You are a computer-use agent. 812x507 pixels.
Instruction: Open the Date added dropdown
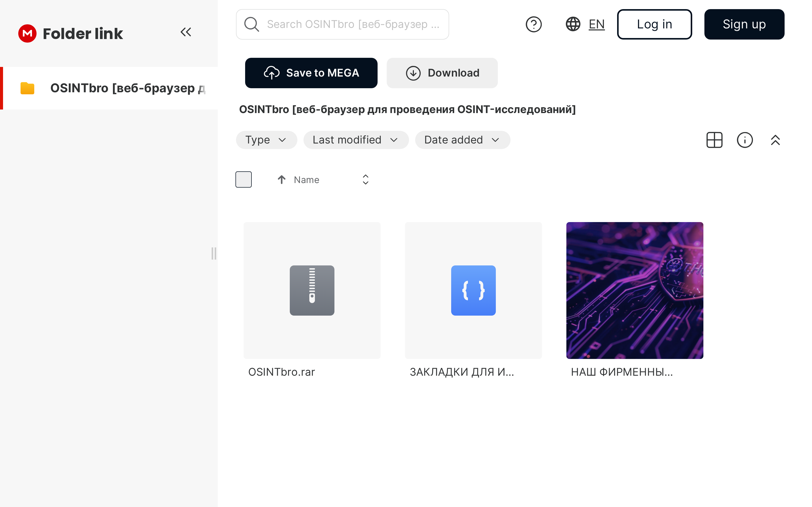click(x=462, y=140)
